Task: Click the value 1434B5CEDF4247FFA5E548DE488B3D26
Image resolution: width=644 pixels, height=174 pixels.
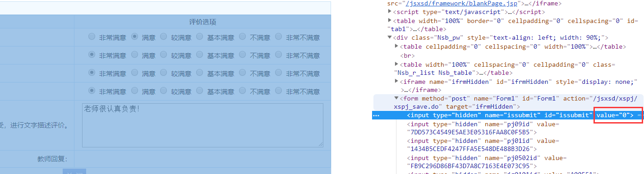Action: tap(470, 150)
